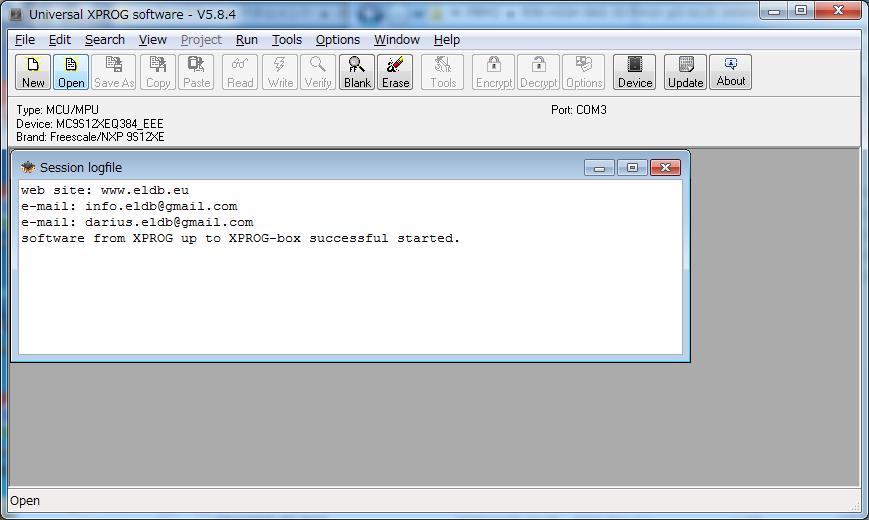Open the Options menu in menu bar
869x520 pixels.
point(338,40)
